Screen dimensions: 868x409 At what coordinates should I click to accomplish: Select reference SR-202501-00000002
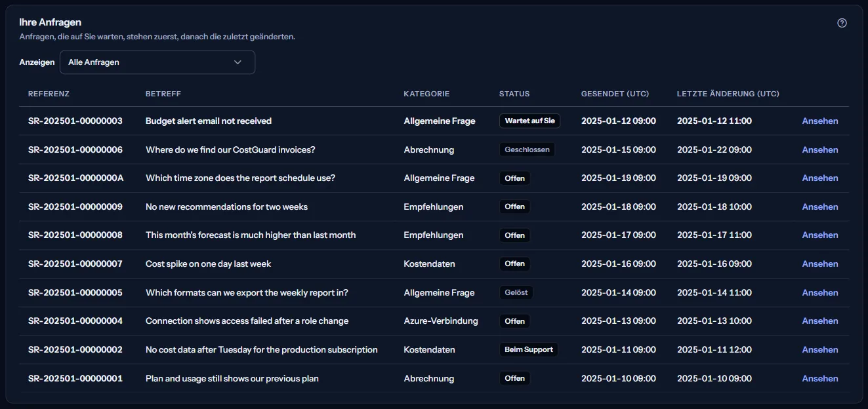tap(75, 349)
